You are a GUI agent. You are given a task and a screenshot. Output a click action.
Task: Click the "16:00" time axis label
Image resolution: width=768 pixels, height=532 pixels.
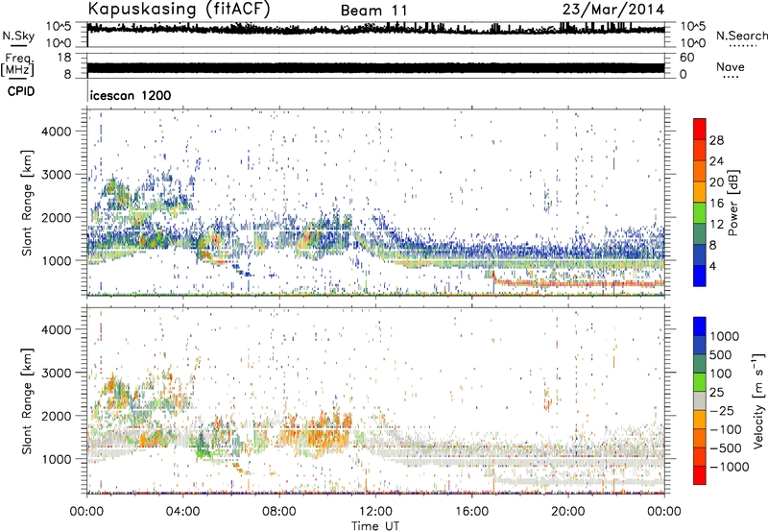tap(471, 512)
